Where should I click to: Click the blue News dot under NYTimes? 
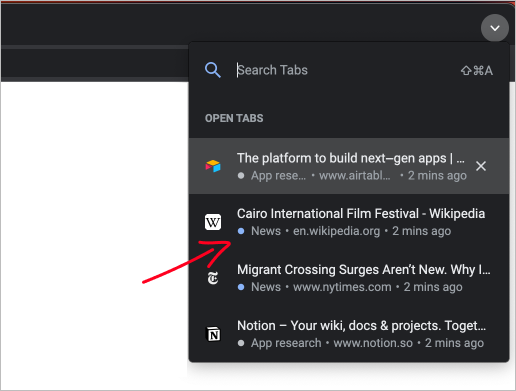click(241, 287)
